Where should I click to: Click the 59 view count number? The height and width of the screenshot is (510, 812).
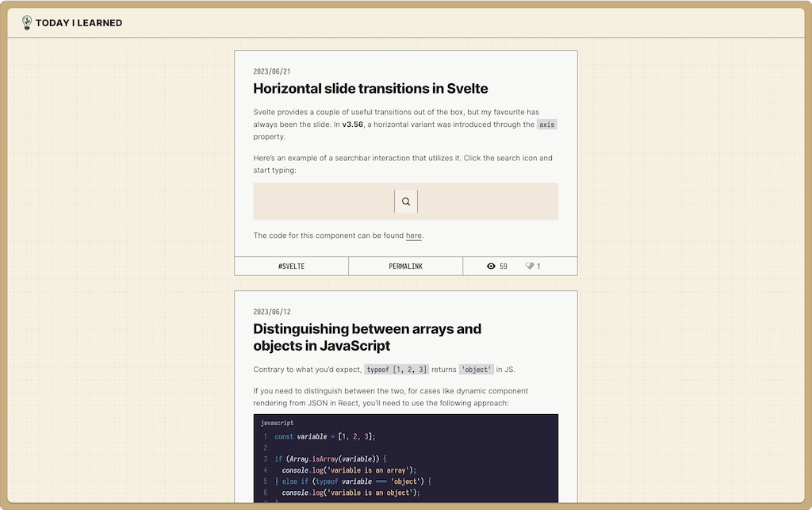505,266
